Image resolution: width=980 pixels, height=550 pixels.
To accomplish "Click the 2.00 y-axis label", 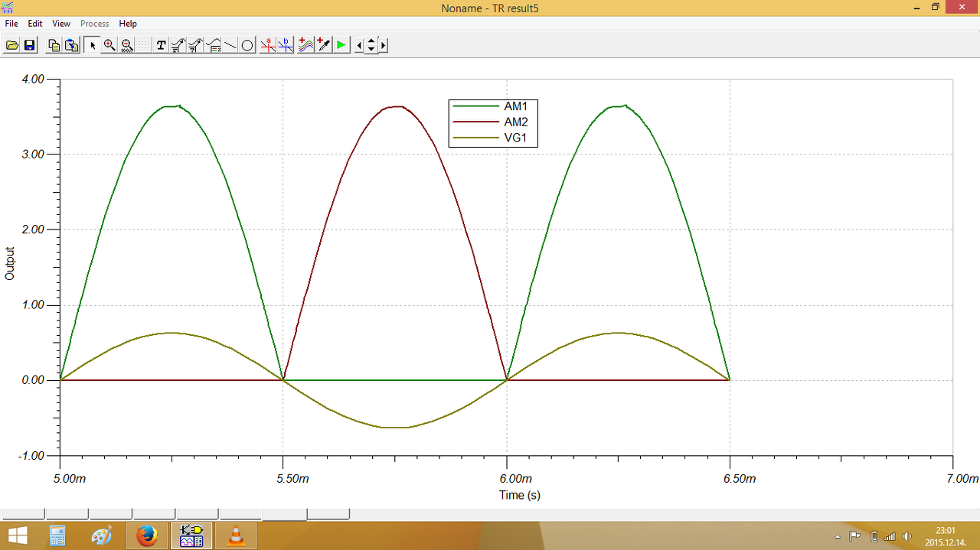I will tap(34, 229).
